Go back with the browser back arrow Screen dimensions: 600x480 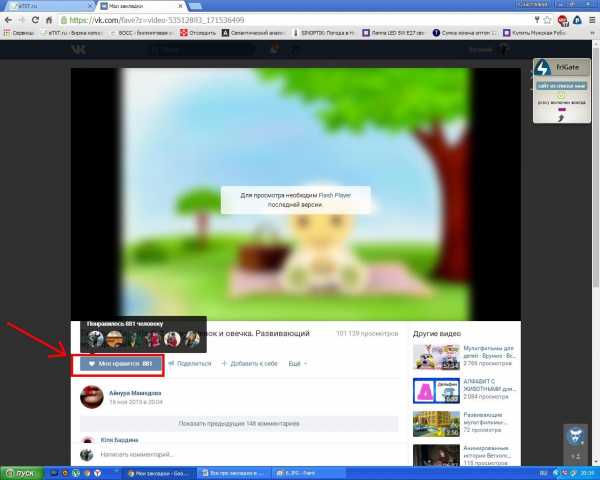coord(8,20)
